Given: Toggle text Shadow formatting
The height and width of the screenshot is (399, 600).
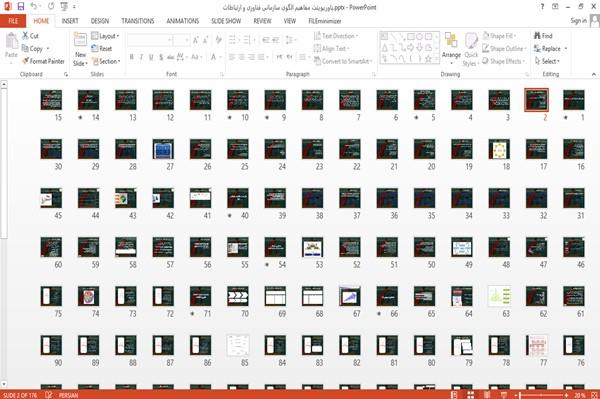Looking at the screenshot, I should click(x=161, y=57).
